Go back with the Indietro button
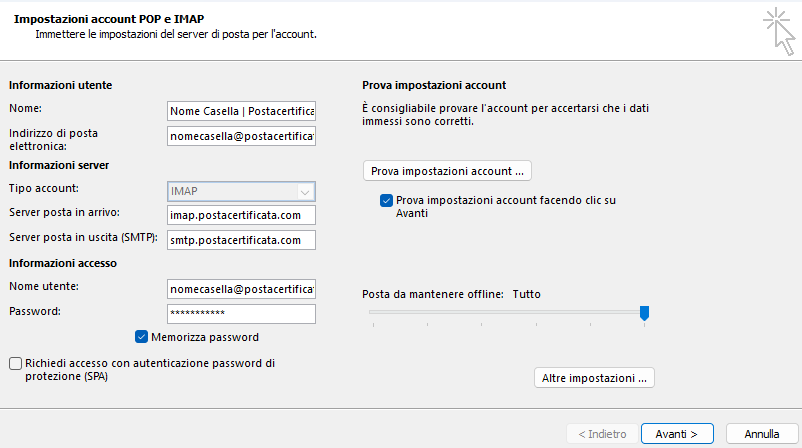The height and width of the screenshot is (448, 802). pos(603,434)
